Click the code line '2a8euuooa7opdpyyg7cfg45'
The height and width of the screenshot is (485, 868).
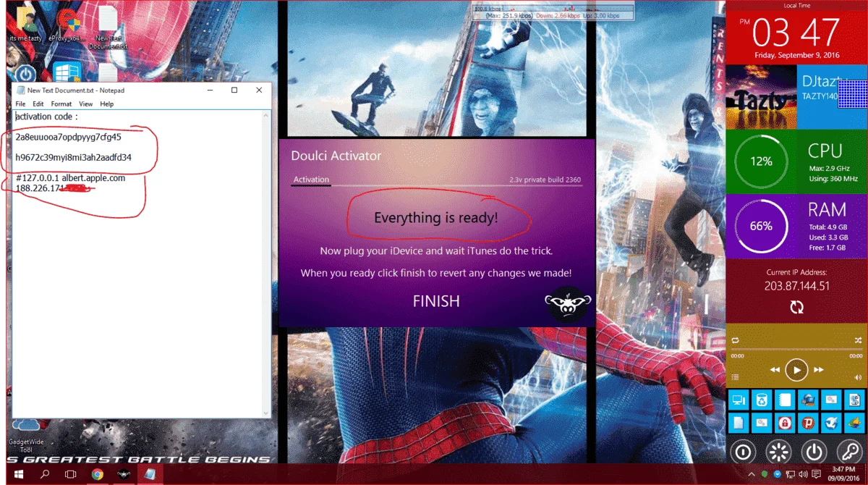point(69,137)
